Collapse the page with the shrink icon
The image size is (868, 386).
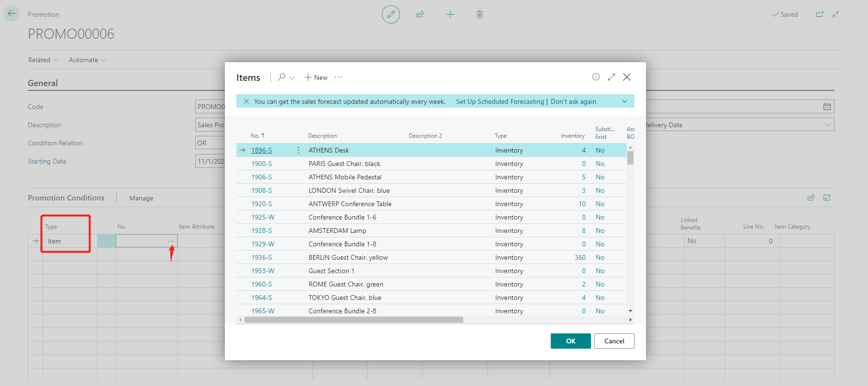[x=835, y=14]
